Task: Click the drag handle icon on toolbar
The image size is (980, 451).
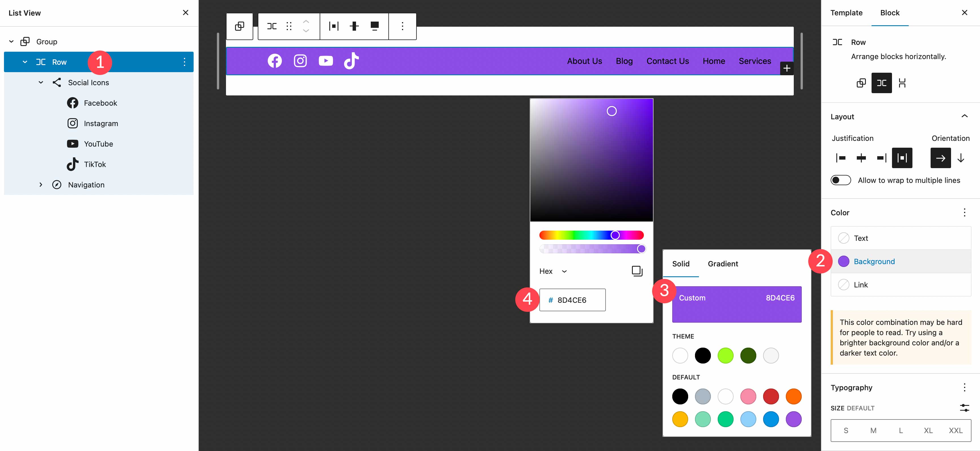Action: click(x=289, y=26)
